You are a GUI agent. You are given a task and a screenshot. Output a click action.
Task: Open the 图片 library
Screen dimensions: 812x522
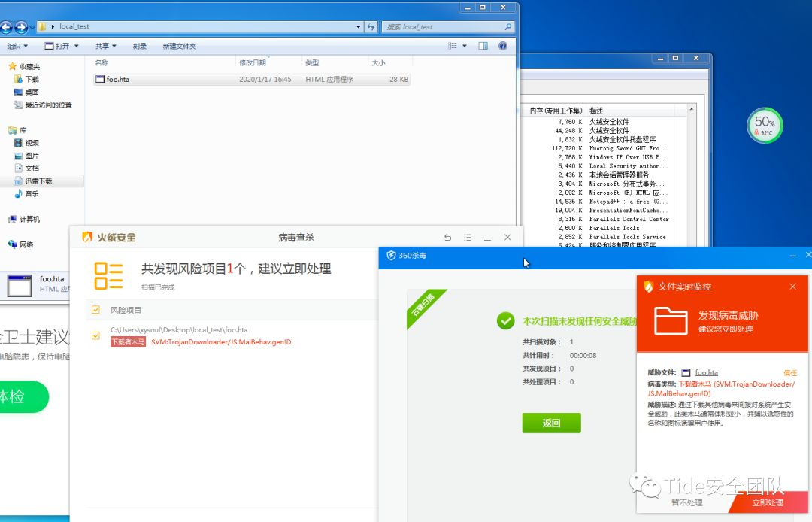[26, 156]
